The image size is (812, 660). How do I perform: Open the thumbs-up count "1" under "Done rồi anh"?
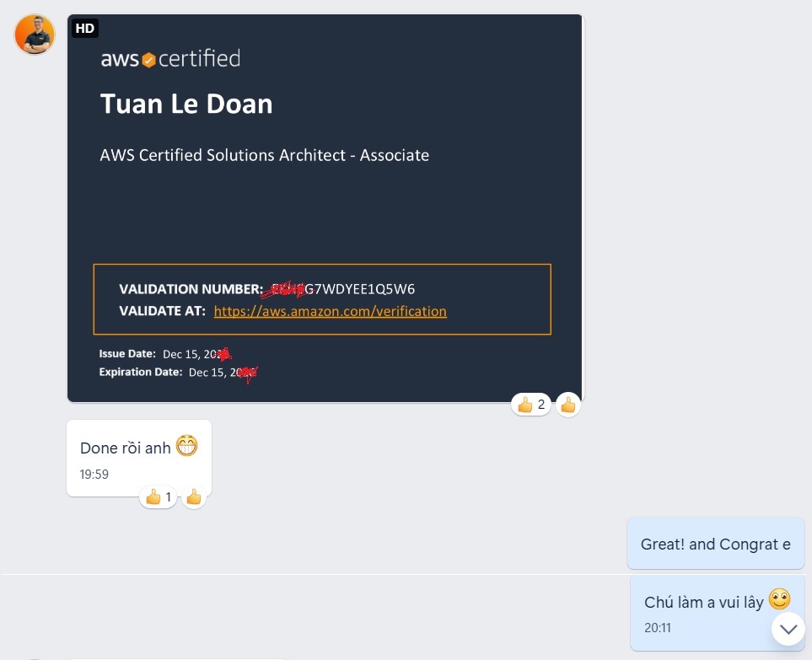(x=159, y=497)
